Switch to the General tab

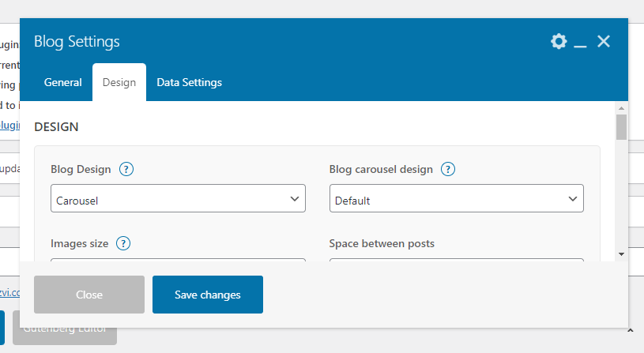coord(63,82)
